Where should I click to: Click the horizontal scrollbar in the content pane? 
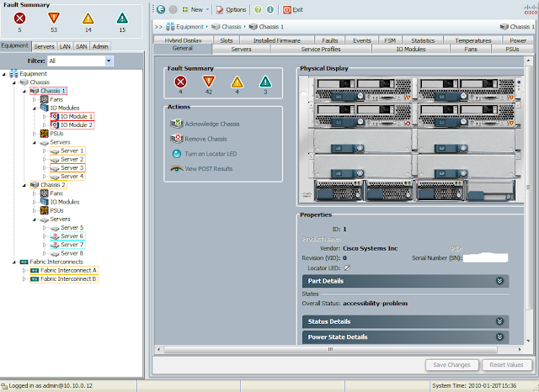(330, 349)
